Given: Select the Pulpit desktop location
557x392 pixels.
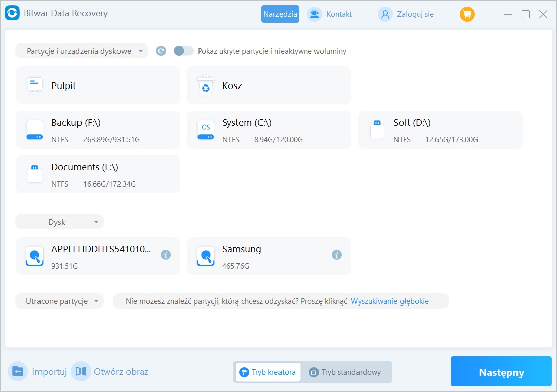Looking at the screenshot, I should point(98,85).
